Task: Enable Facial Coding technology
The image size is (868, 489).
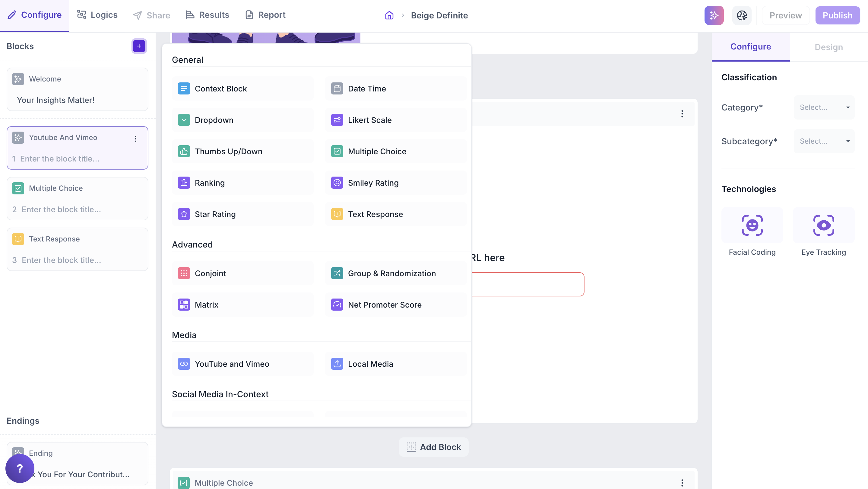Action: click(752, 225)
